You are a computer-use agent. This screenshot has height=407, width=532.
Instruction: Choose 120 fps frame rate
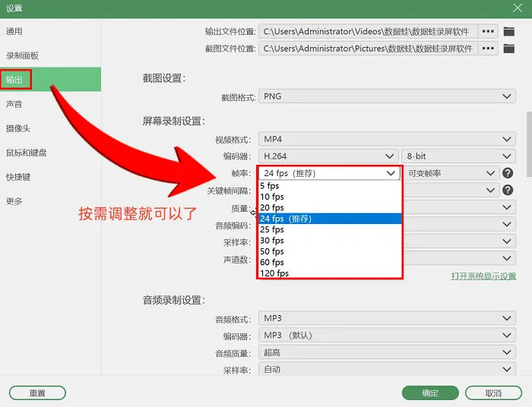click(x=330, y=273)
